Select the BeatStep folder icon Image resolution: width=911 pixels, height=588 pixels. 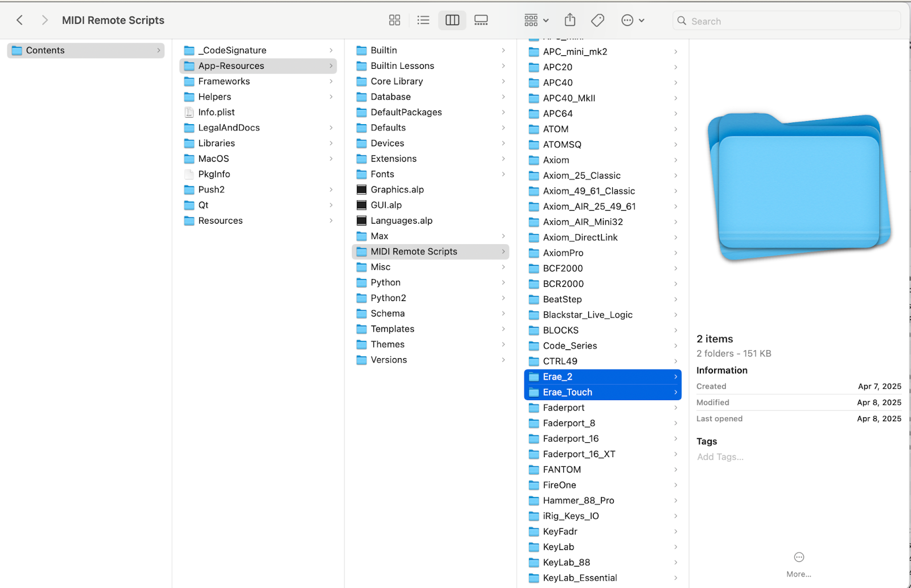pyautogui.click(x=534, y=299)
